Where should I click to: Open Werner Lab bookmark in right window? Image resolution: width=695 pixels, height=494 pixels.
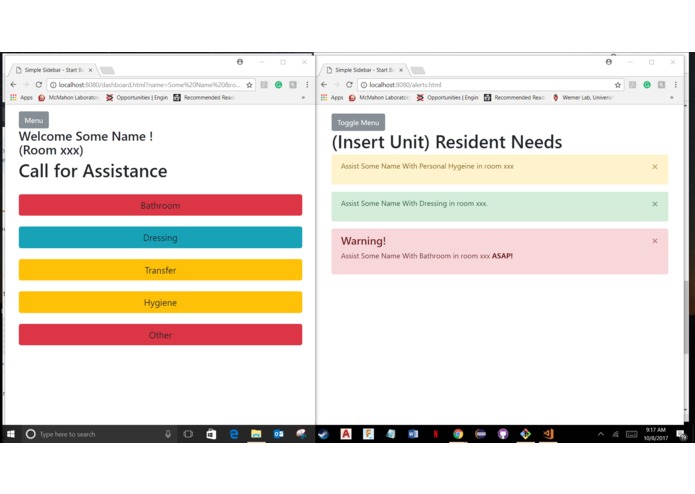pyautogui.click(x=583, y=97)
